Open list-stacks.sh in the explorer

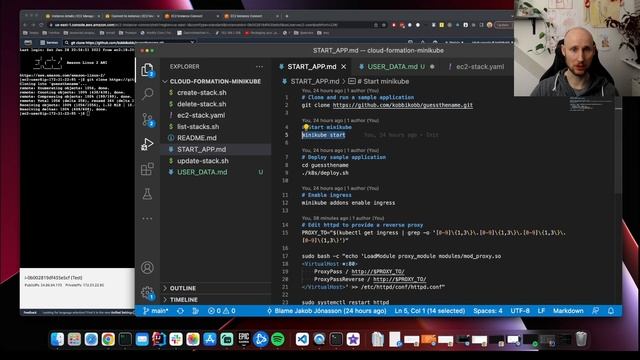(x=198, y=127)
